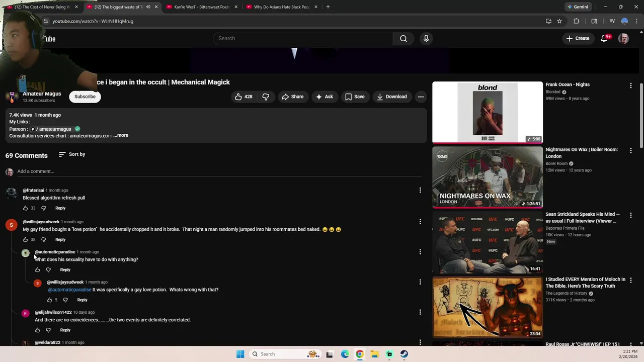
Task: Like @fraterisai's comment
Action: coord(26,208)
